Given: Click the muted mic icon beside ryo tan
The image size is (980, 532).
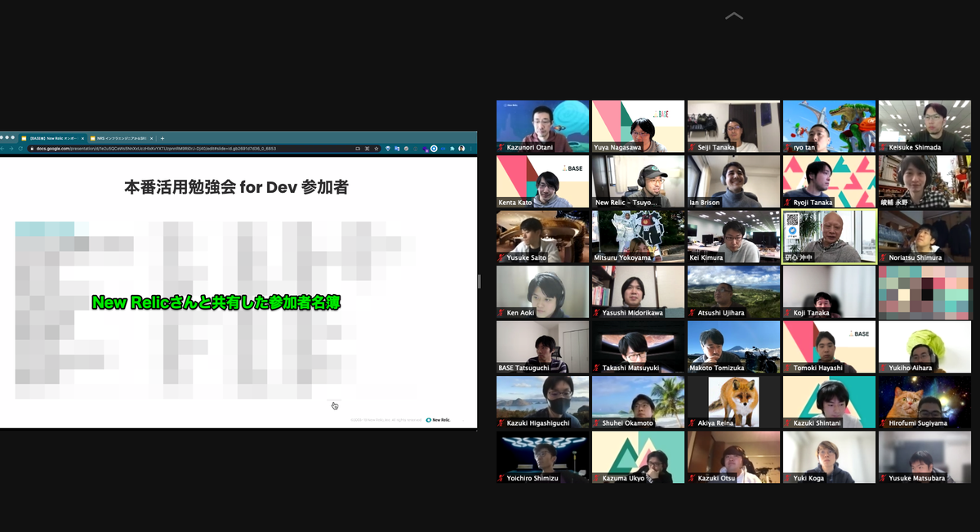Looking at the screenshot, I should (787, 148).
